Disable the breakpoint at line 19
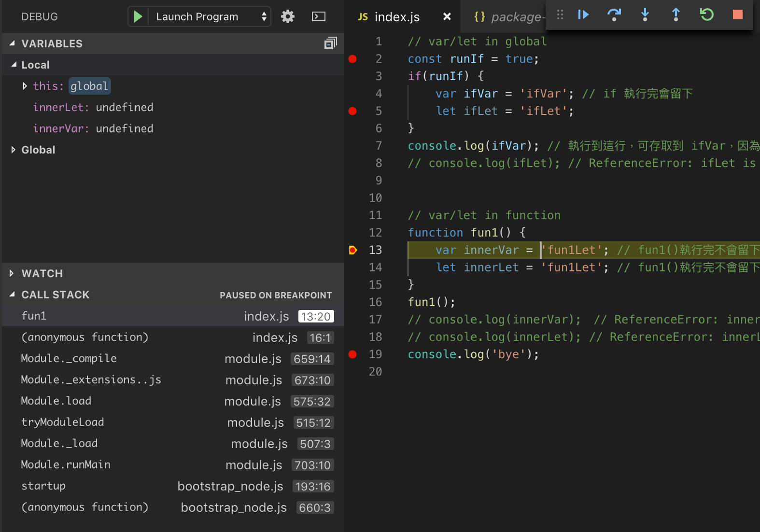760x532 pixels. (352, 354)
